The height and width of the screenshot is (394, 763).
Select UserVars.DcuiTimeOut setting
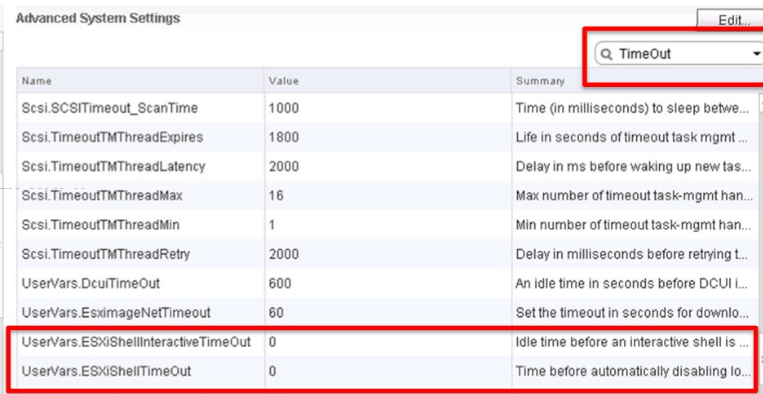[x=91, y=283]
